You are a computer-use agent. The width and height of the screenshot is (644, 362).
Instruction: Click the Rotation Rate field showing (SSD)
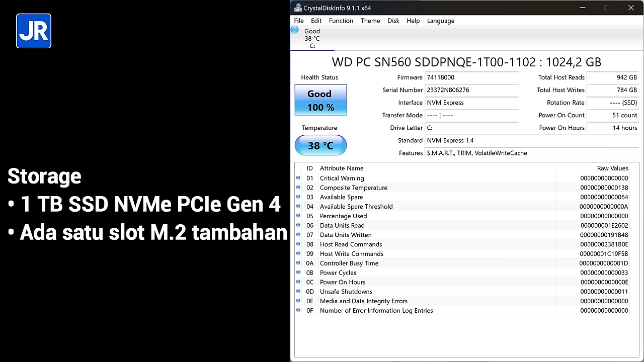point(613,103)
